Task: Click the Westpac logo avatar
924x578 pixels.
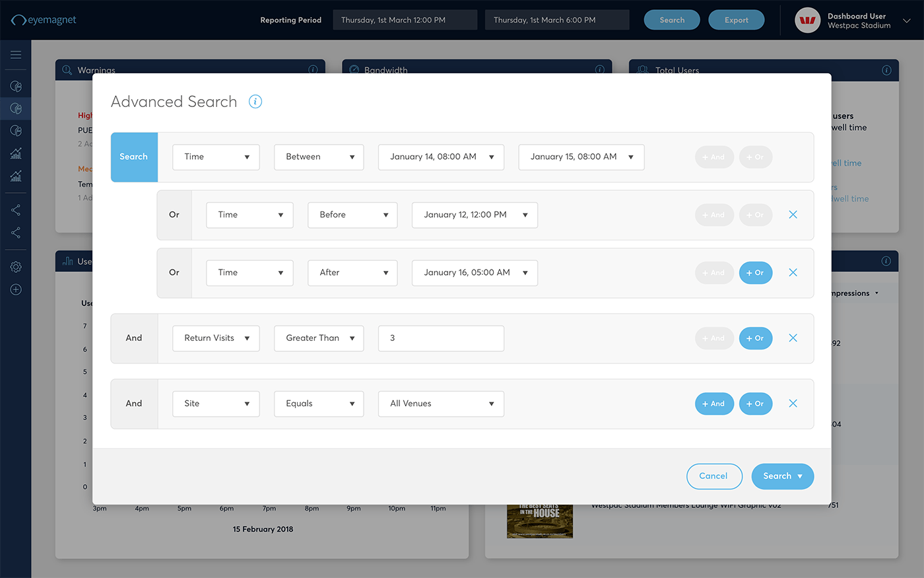Action: tap(808, 20)
